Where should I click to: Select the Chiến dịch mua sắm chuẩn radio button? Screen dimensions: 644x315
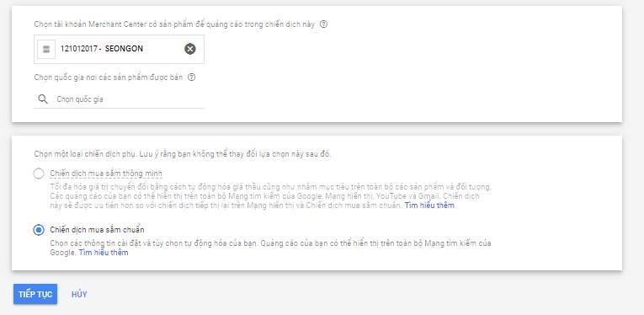pos(39,230)
